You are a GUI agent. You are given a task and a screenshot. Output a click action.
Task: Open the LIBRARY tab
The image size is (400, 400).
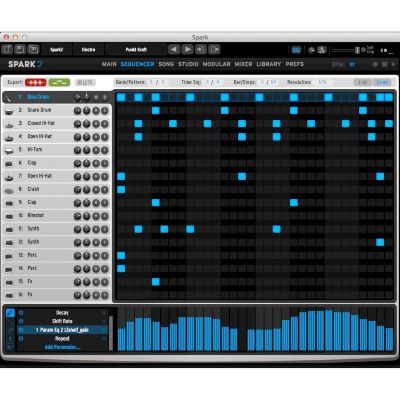click(x=269, y=64)
